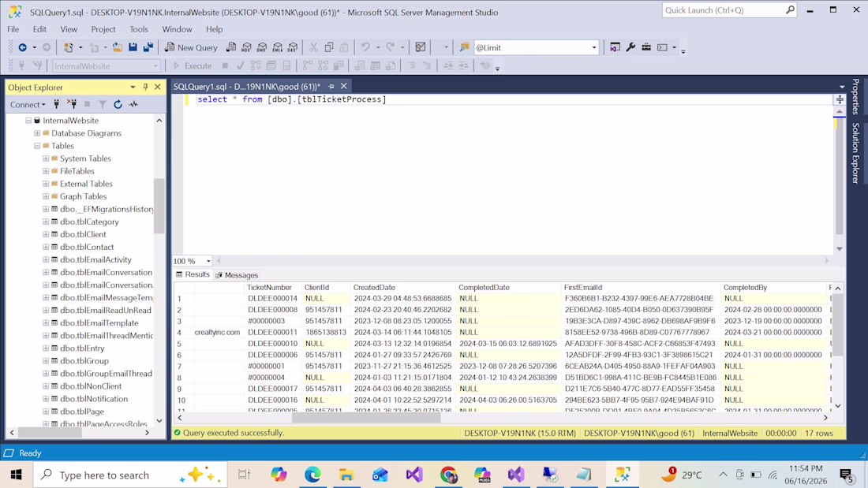Expand the dbo.tblClient table node
The height and width of the screenshot is (488, 868).
(46, 235)
